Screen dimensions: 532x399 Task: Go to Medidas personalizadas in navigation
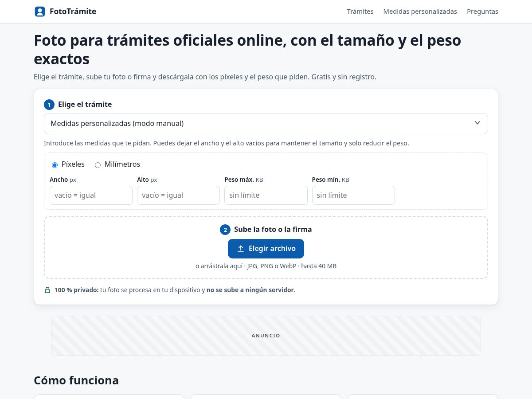[x=420, y=12]
